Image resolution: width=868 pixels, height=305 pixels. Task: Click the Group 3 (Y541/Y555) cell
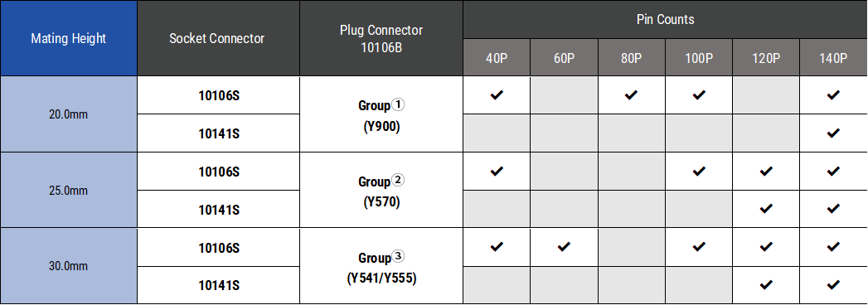(381, 266)
